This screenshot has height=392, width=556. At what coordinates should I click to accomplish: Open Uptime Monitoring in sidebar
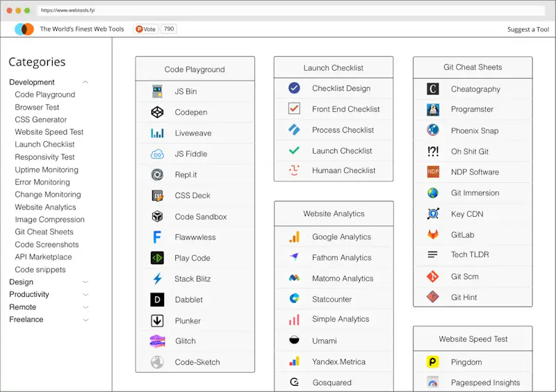(x=47, y=170)
